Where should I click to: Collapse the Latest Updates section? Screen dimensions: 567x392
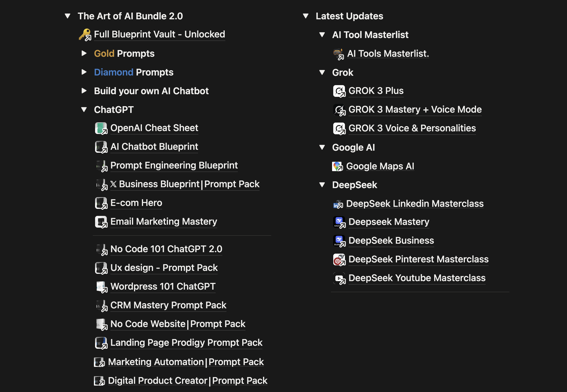tap(306, 16)
